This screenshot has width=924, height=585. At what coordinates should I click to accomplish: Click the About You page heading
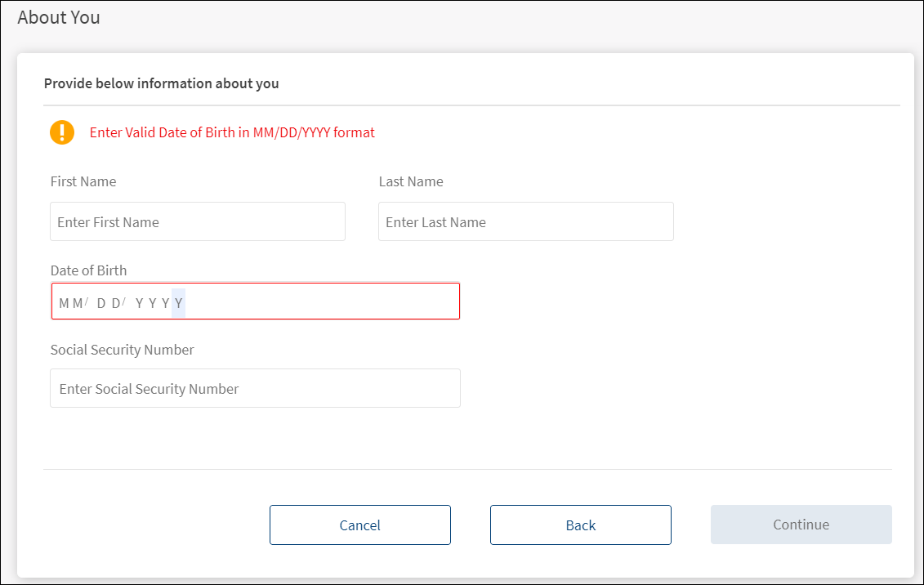pos(59,17)
